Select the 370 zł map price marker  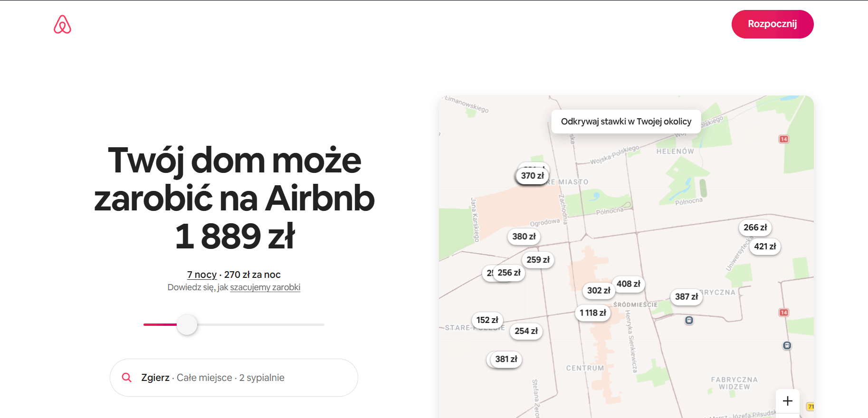[x=532, y=176]
